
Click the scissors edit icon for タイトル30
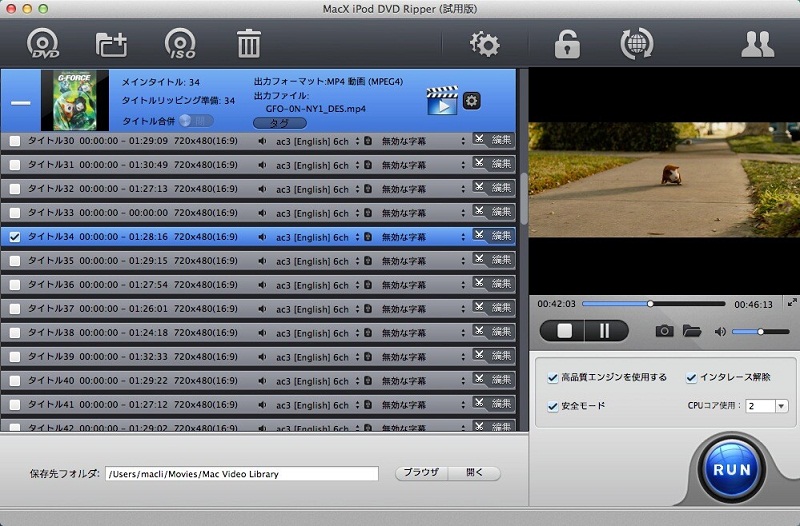pos(479,139)
